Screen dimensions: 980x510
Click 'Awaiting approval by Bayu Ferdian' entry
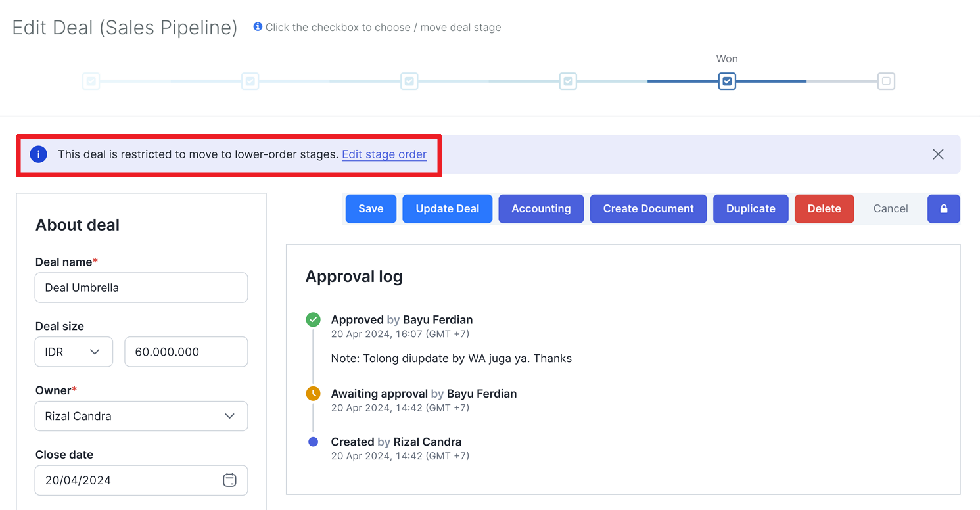pyautogui.click(x=424, y=394)
